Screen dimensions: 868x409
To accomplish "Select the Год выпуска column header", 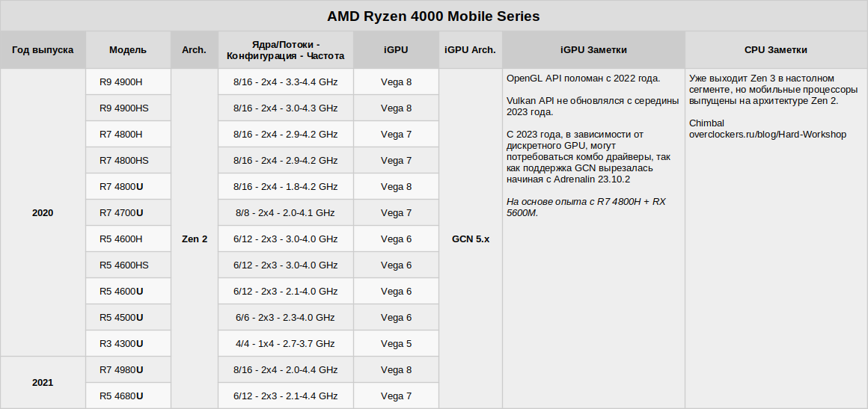I will click(x=43, y=50).
